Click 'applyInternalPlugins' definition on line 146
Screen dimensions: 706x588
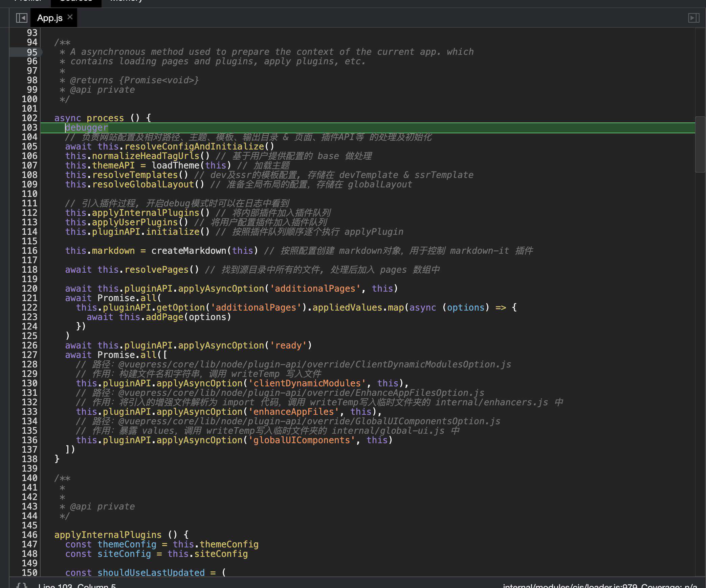(x=108, y=535)
